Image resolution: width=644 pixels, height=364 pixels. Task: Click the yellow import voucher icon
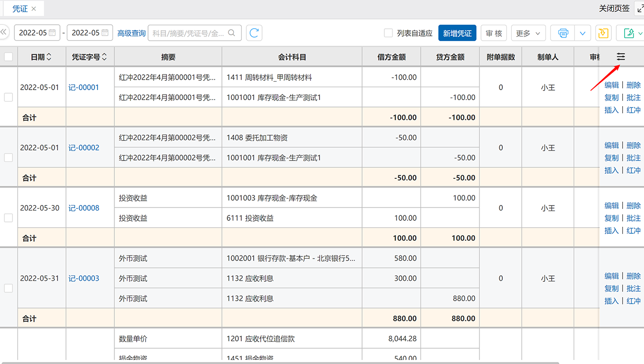[x=603, y=33]
